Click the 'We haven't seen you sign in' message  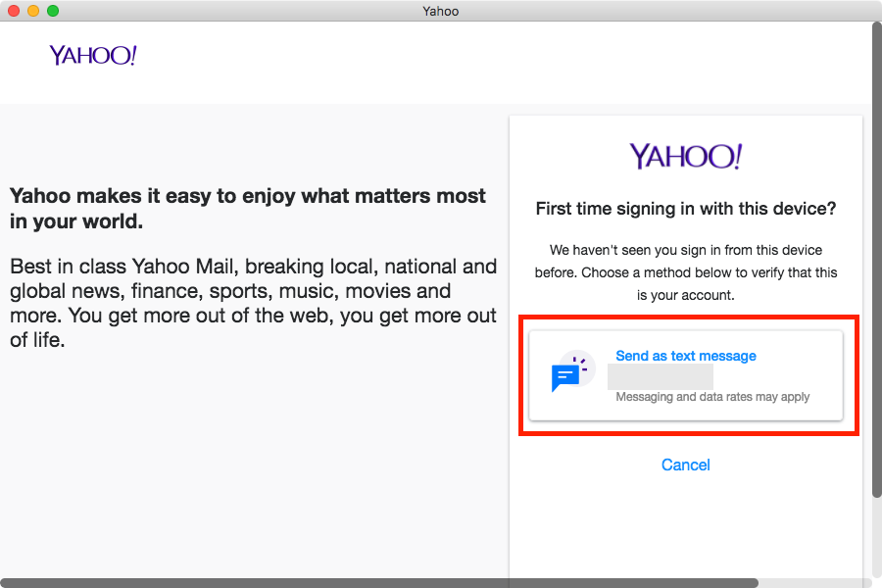pos(686,272)
